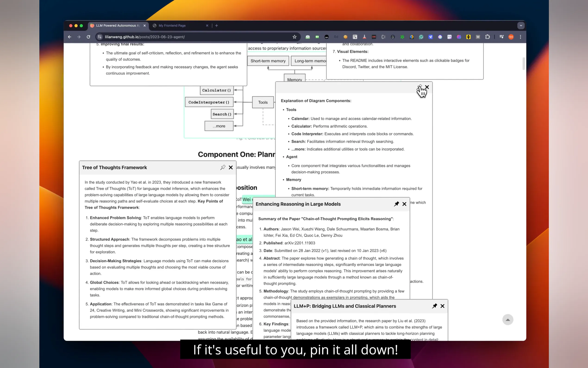
Task: Click the cookie extension icon
Action: pos(345,37)
